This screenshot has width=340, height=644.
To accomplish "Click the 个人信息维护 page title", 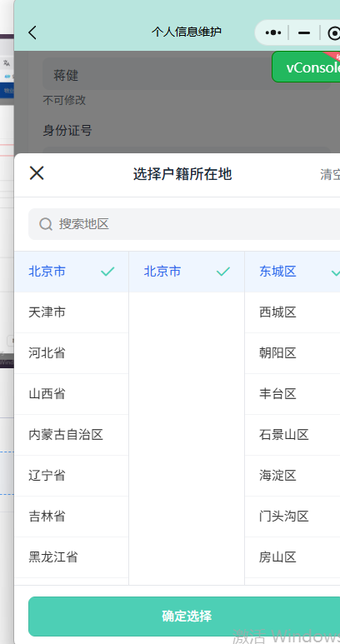I will 187,32.
